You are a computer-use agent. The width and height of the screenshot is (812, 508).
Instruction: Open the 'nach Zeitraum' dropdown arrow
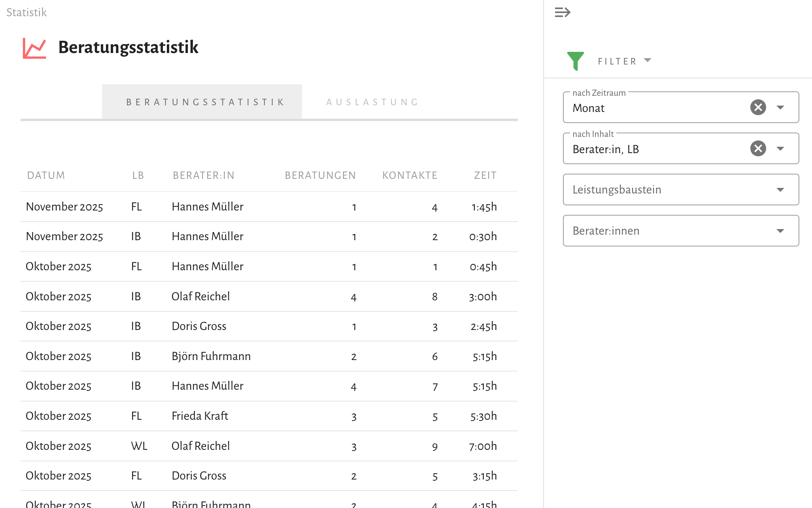coord(780,108)
